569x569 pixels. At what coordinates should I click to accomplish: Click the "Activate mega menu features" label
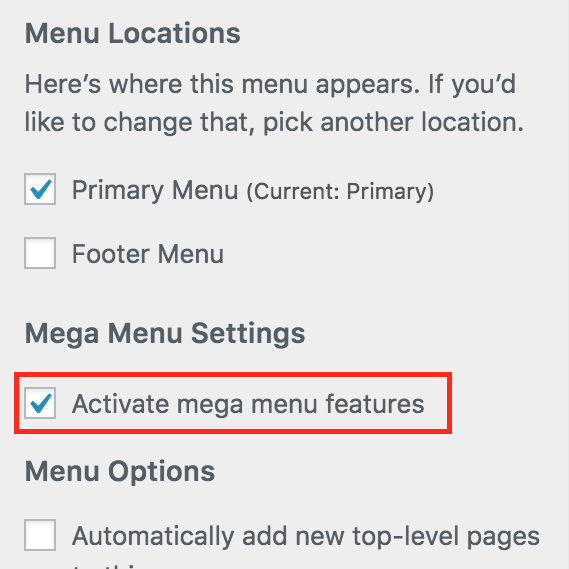click(248, 404)
